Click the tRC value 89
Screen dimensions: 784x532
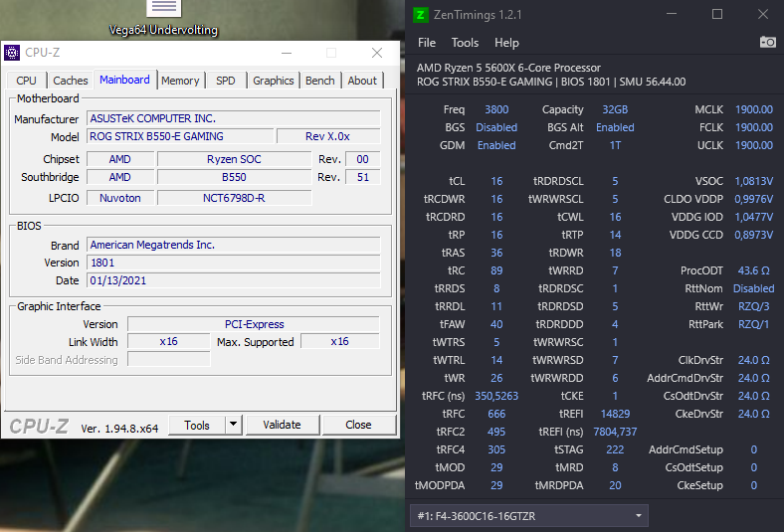coord(496,270)
